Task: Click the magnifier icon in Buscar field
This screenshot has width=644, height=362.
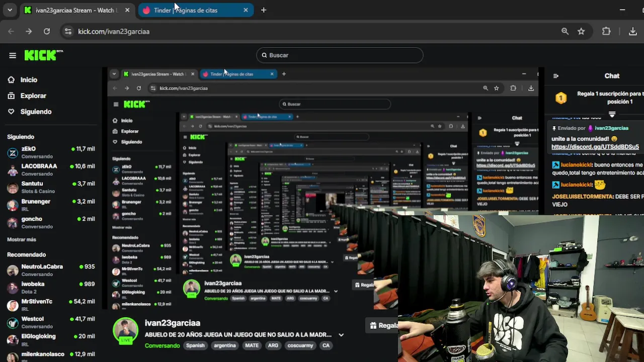Action: (x=264, y=55)
